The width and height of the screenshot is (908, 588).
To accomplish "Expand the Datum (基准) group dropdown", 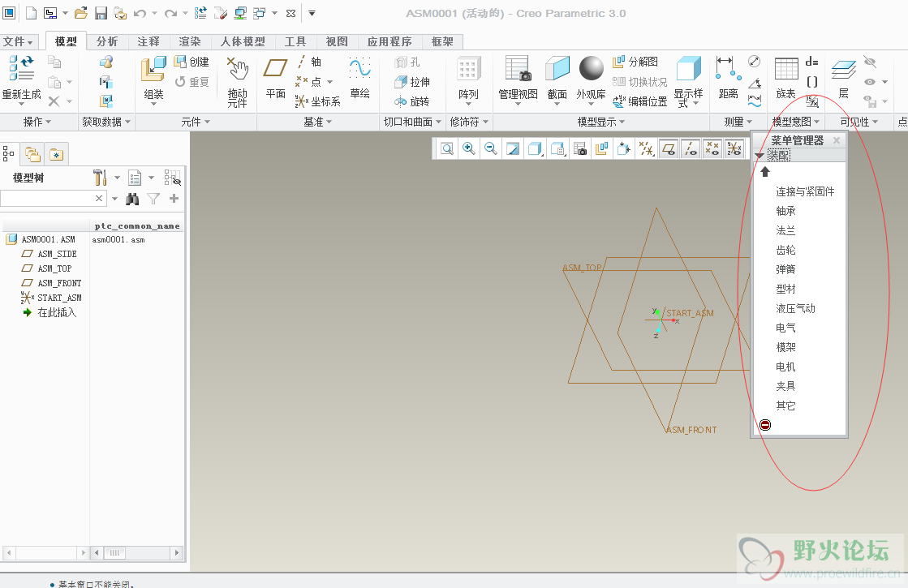I will 318,122.
